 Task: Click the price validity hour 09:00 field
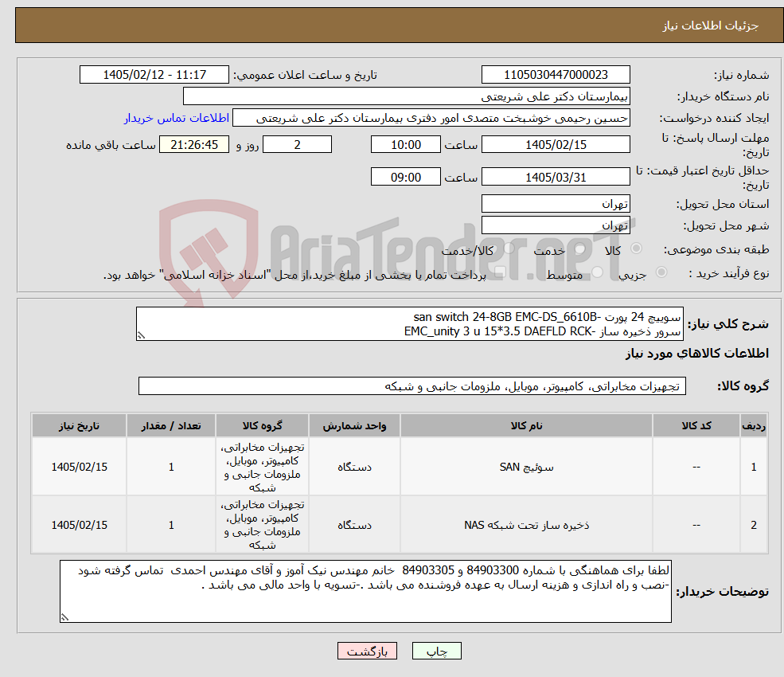pyautogui.click(x=405, y=177)
